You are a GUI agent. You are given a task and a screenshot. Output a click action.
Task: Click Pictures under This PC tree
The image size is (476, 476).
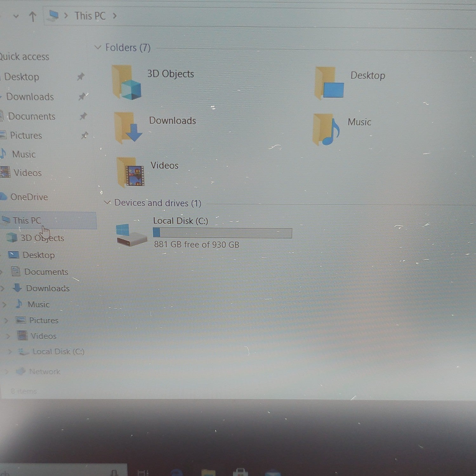pyautogui.click(x=44, y=321)
